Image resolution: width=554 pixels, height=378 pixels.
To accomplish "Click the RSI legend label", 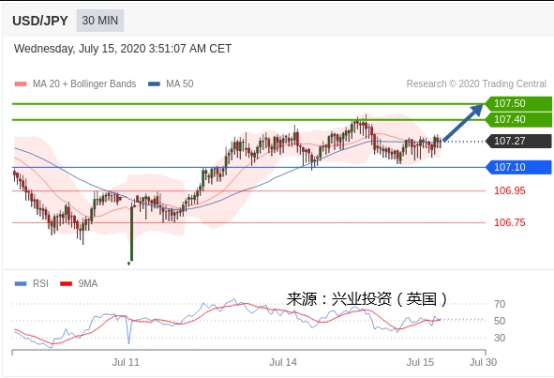I will (x=41, y=284).
